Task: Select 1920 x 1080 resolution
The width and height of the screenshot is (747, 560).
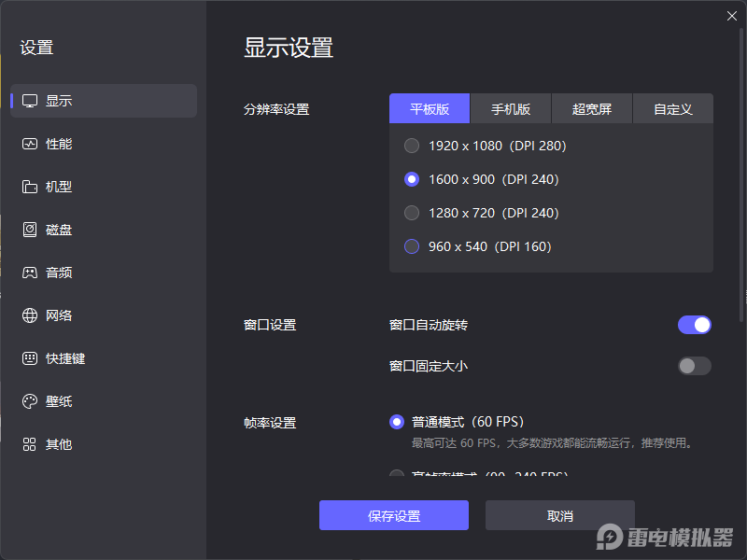Action: coord(411,146)
